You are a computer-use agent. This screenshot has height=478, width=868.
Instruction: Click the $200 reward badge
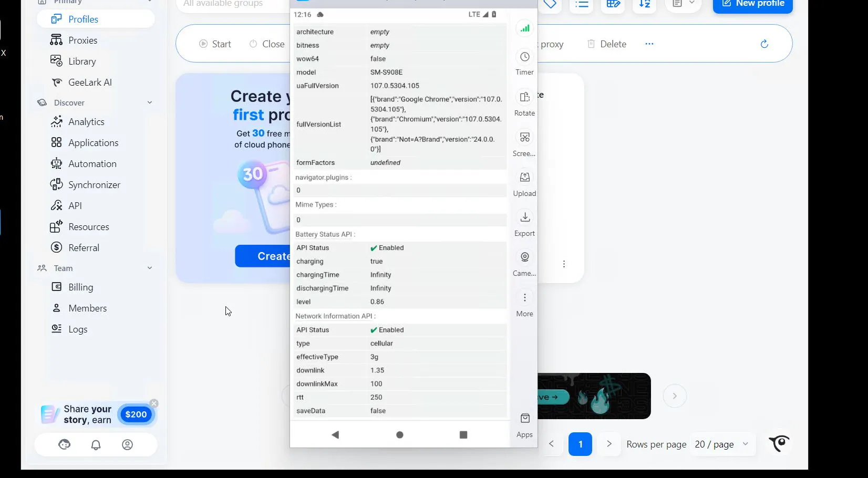136,414
